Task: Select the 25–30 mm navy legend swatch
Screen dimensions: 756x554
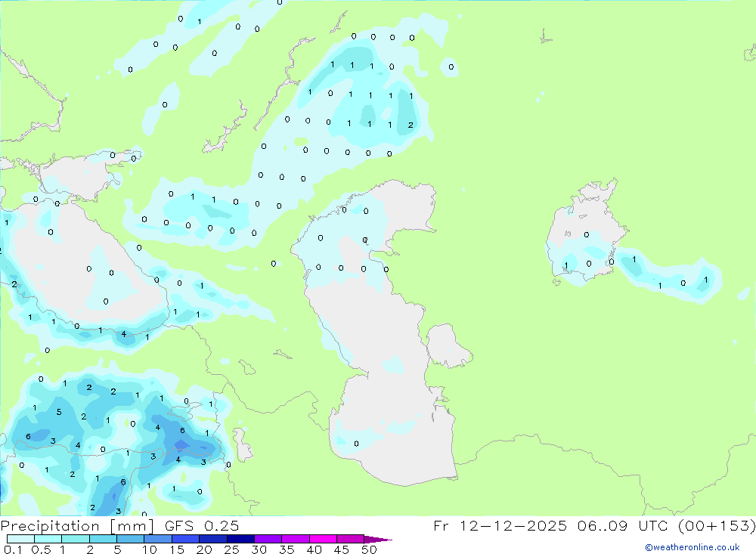Action: pyautogui.click(x=240, y=539)
